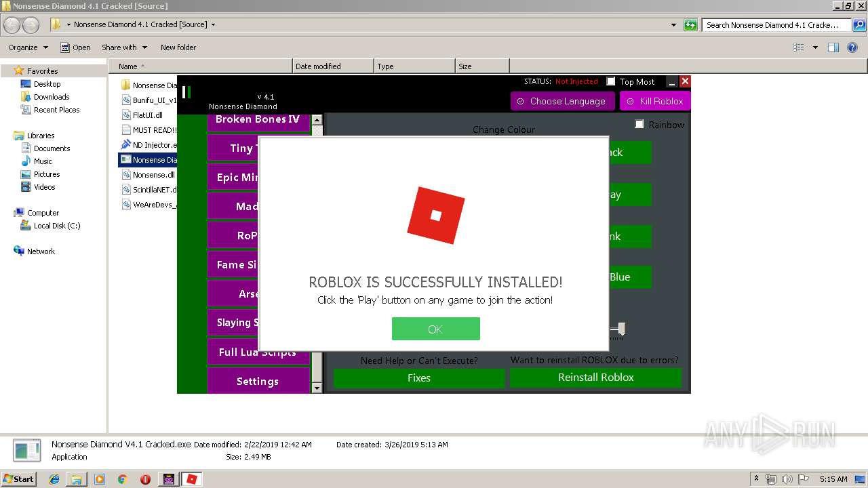
Task: Click the volume icon in system tray
Action: pyautogui.click(x=785, y=479)
